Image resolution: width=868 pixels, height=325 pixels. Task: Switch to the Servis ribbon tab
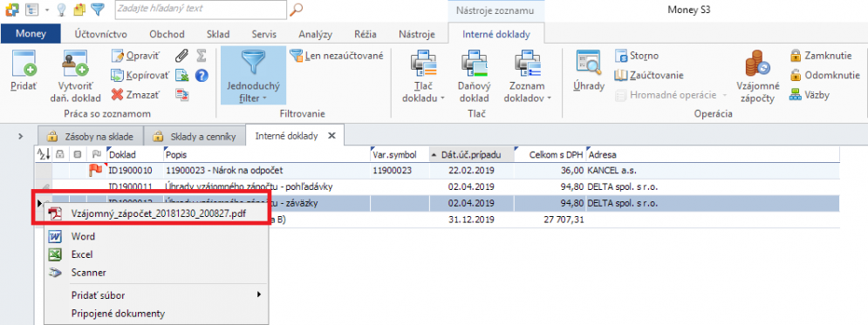point(263,34)
